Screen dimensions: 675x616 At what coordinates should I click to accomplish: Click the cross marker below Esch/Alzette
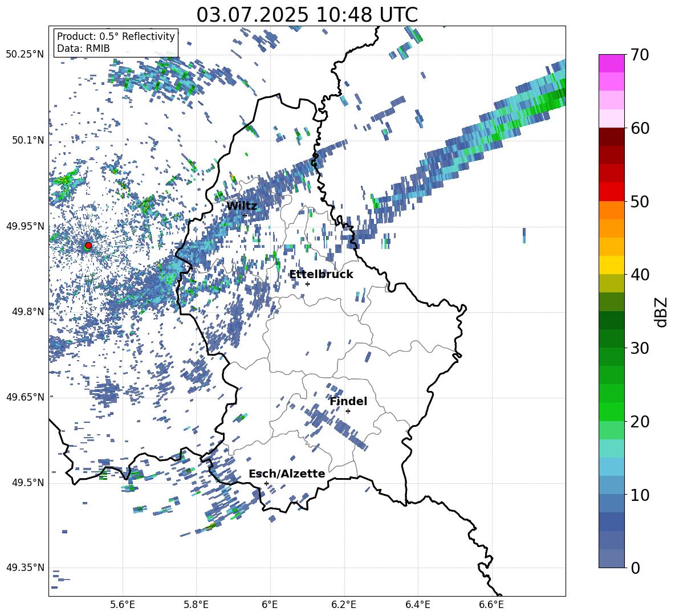266,483
